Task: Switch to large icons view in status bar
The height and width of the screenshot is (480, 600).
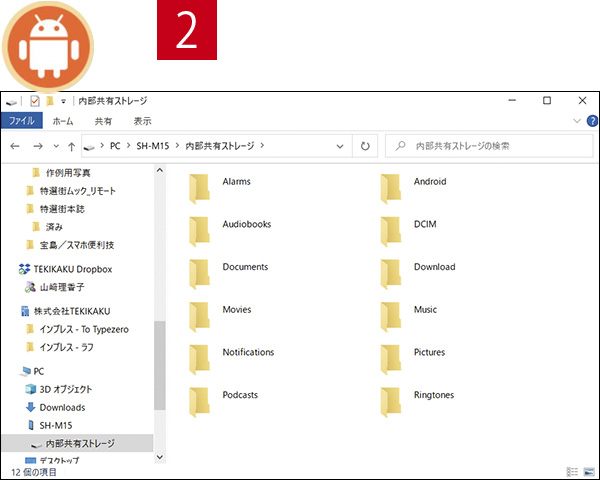Action: (x=589, y=471)
